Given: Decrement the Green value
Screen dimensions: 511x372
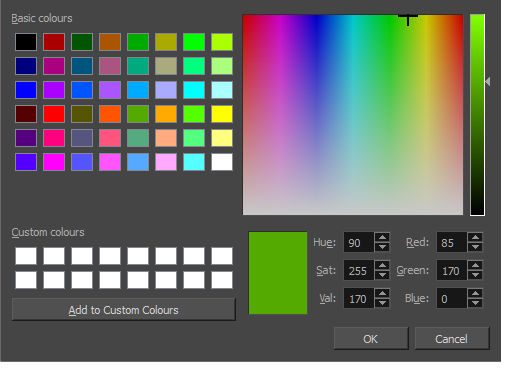Looking at the screenshot, I should pyautogui.click(x=475, y=275).
